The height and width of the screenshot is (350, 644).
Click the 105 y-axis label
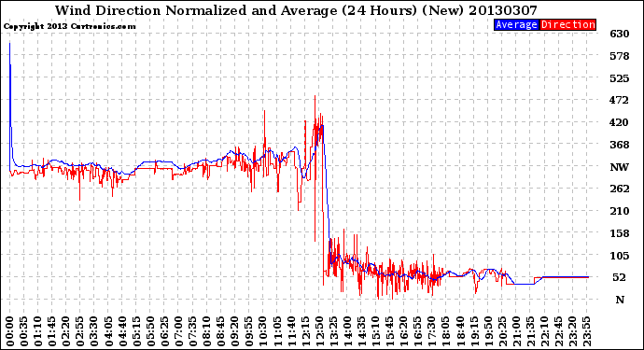[620, 256]
